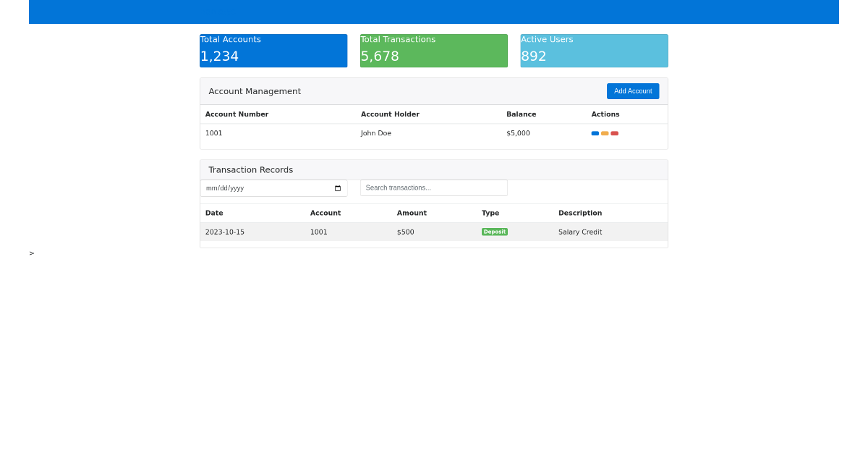Click the blue top navigation bar

coord(433,12)
